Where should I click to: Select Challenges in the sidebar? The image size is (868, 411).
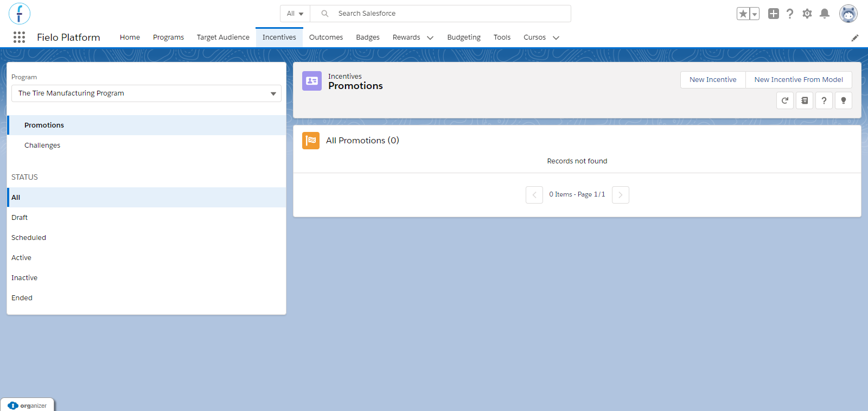coord(146,146)
